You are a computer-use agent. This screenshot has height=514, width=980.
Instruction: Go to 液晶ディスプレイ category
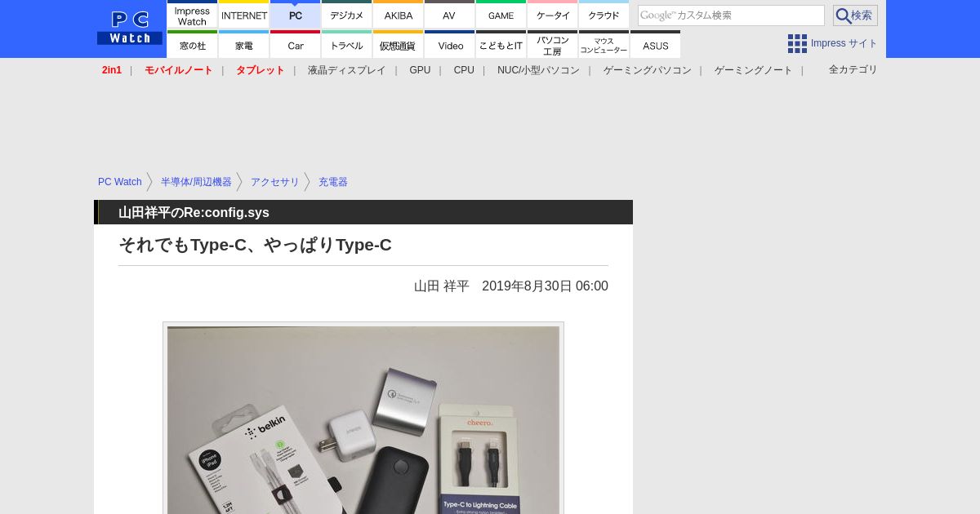(x=347, y=70)
